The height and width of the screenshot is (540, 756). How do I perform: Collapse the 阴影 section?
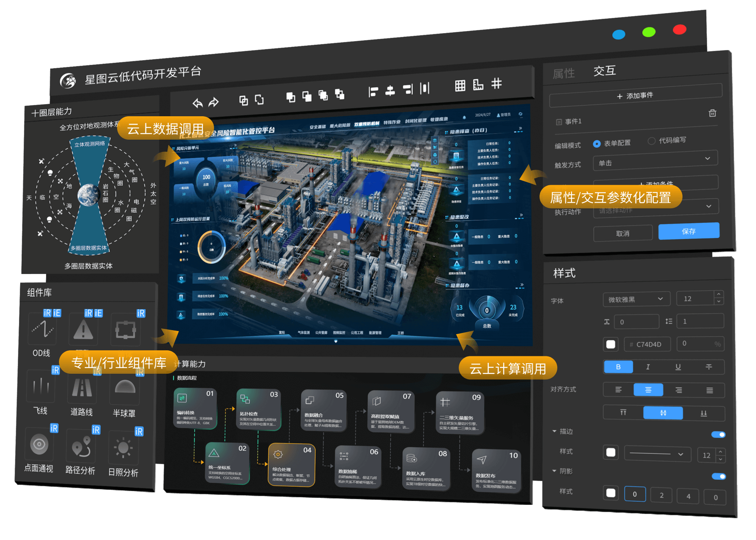click(554, 471)
